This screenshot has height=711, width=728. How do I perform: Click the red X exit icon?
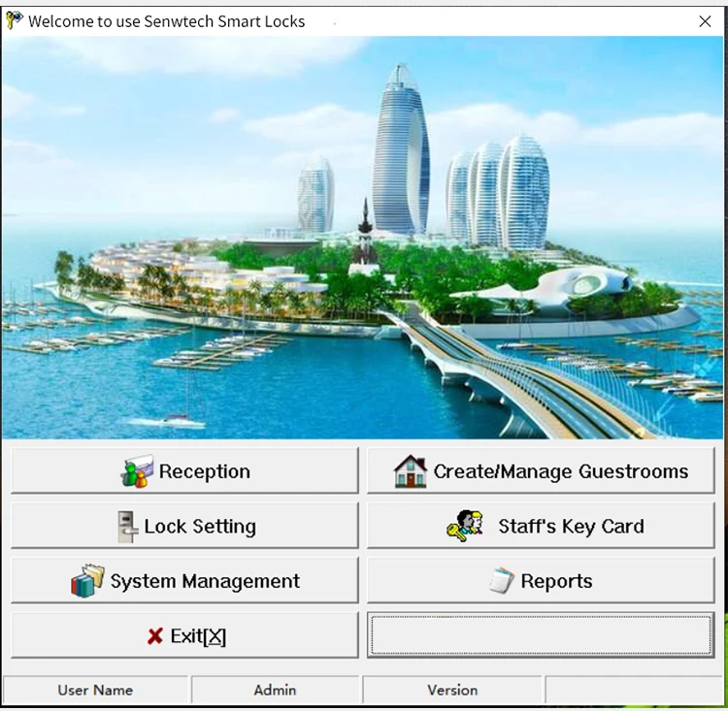click(x=155, y=635)
